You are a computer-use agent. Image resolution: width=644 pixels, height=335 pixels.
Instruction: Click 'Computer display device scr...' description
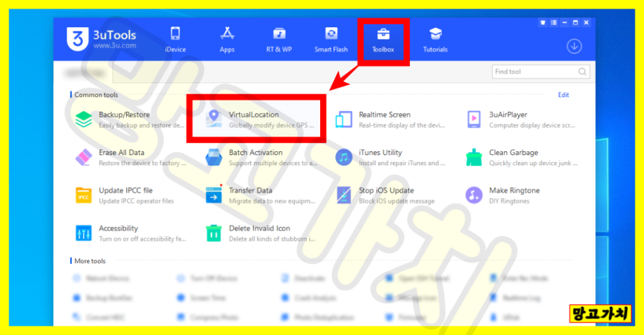[532, 125]
